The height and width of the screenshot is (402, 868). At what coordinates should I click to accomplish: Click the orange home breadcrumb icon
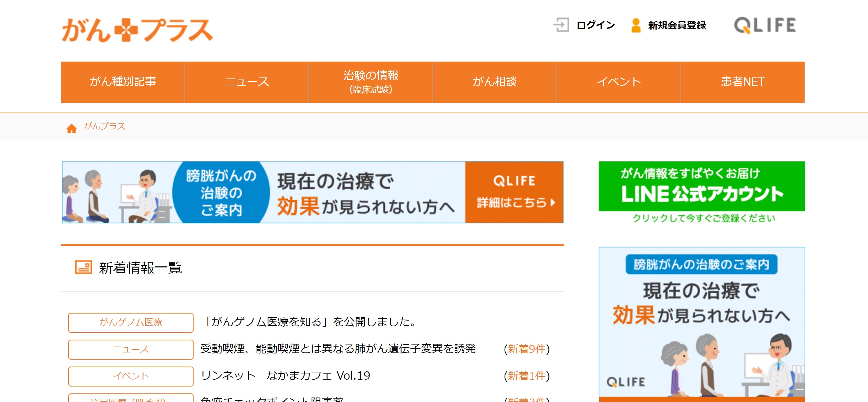[x=71, y=128]
